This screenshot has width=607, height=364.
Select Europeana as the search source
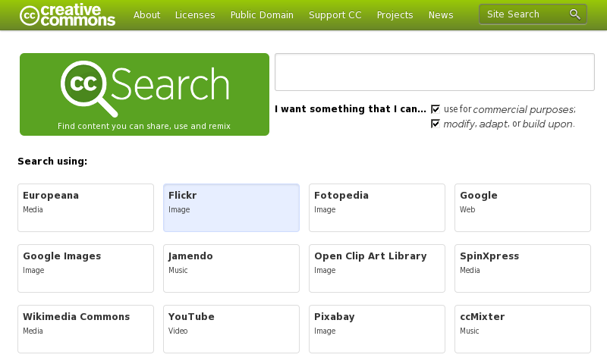(x=86, y=208)
